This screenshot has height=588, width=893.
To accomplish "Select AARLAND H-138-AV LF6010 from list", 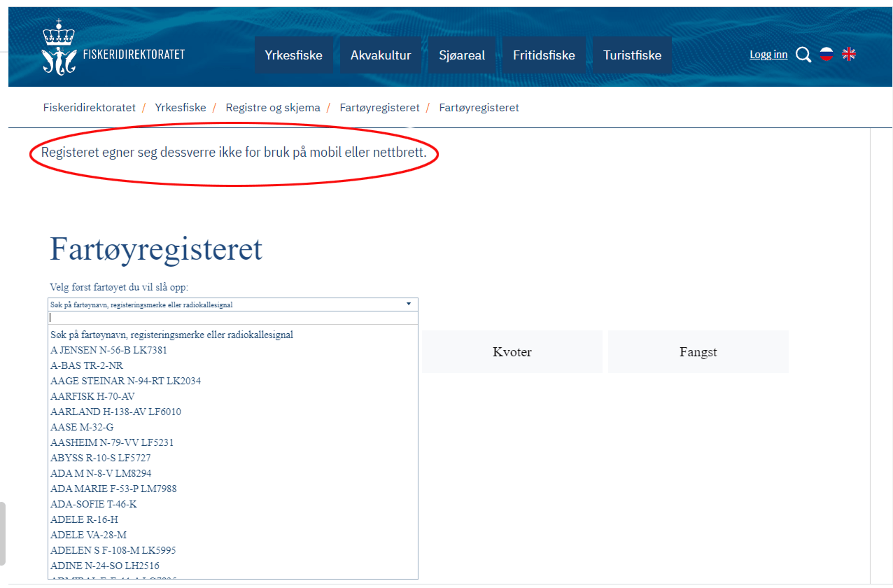I will (x=115, y=412).
